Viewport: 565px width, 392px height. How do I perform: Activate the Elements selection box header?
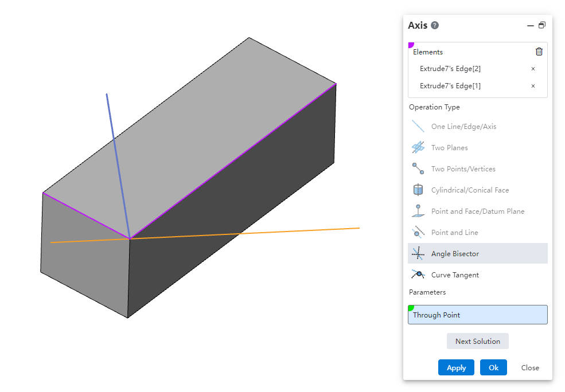[428, 52]
